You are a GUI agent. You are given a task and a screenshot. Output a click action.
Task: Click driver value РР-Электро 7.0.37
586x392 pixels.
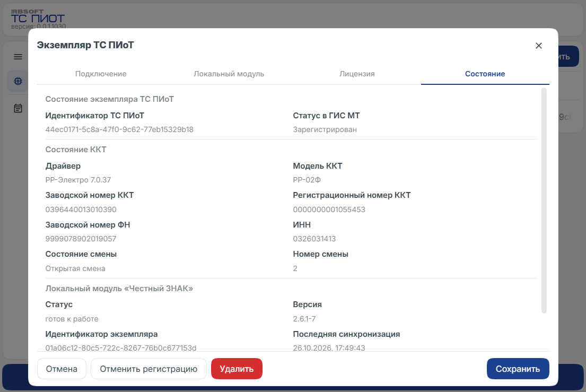[x=78, y=180]
